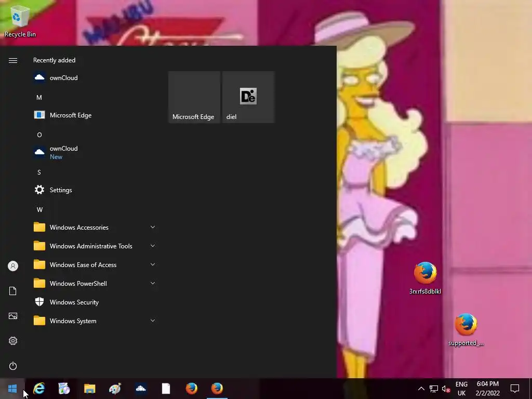Viewport: 532px width, 399px height.
Task: Open File Explorer from taskbar
Action: tap(89, 389)
